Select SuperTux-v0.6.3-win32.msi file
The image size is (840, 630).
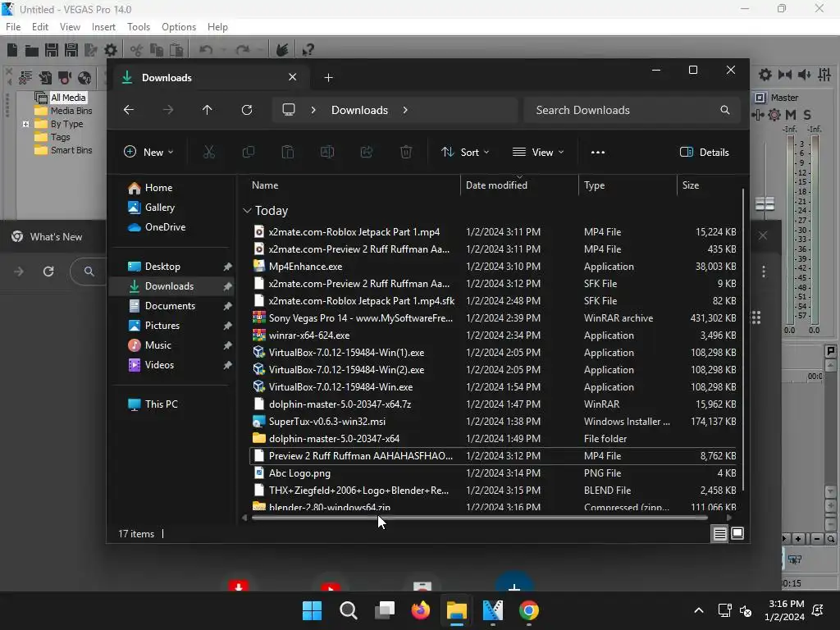(x=326, y=422)
